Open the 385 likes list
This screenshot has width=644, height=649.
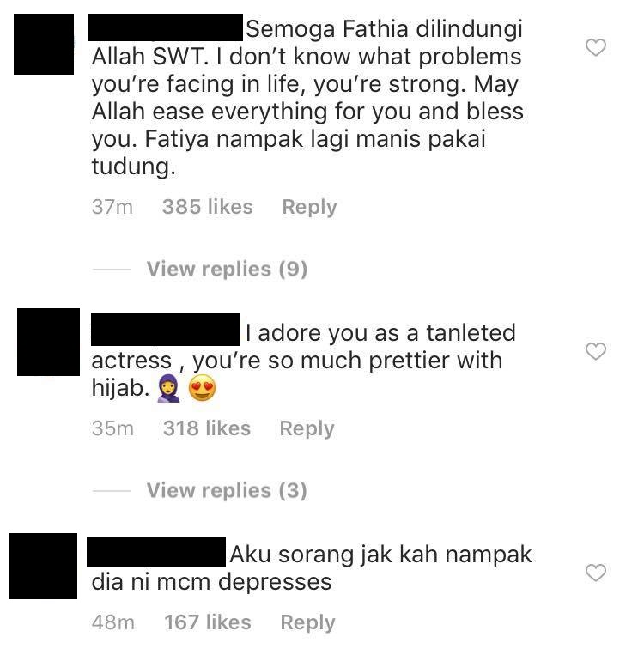(207, 207)
